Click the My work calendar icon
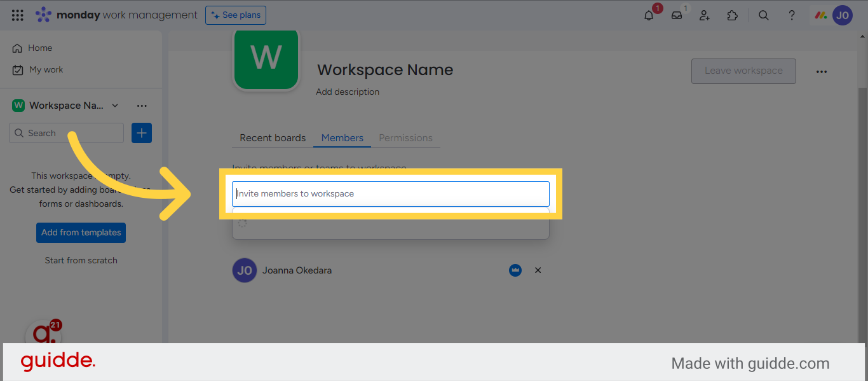The image size is (868, 381). pyautogui.click(x=17, y=70)
